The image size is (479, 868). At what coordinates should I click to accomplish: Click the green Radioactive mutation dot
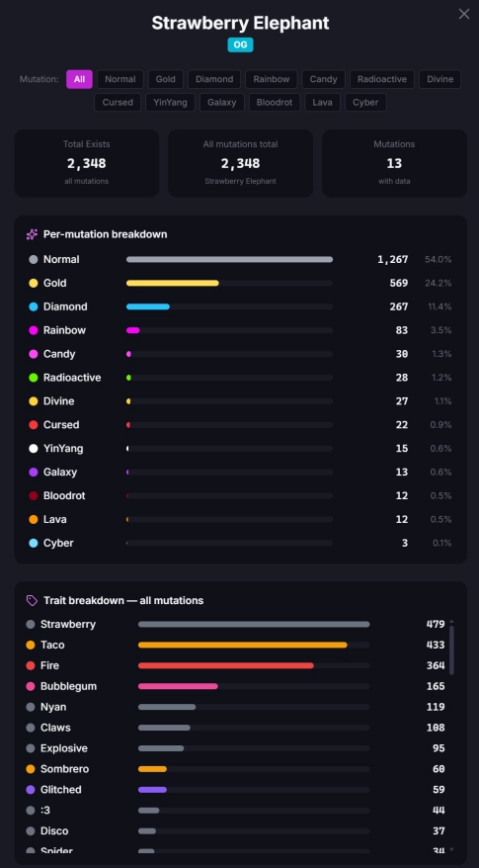click(x=34, y=378)
